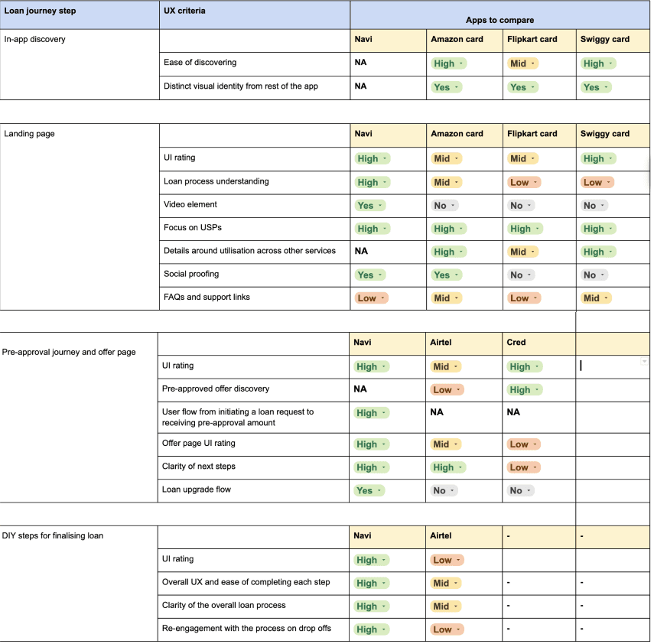The height and width of the screenshot is (644, 654).
Task: Select the 'Loan journey step' header cell
Action: pos(80,15)
